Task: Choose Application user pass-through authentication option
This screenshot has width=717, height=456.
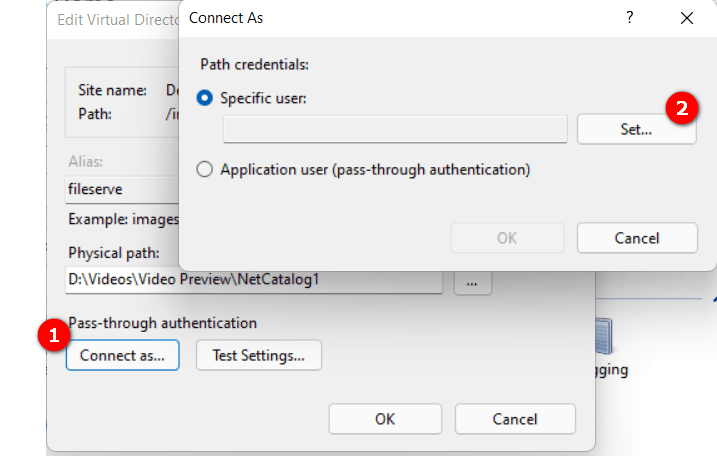Action: tap(206, 170)
